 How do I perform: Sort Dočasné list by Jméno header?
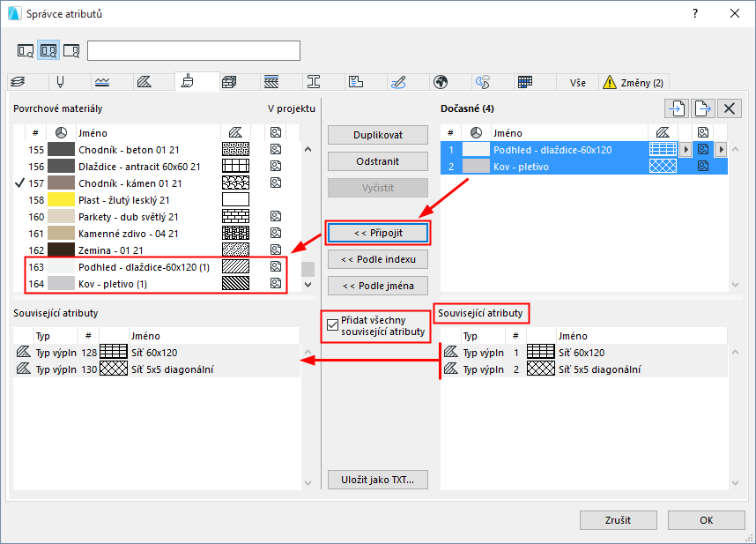569,132
